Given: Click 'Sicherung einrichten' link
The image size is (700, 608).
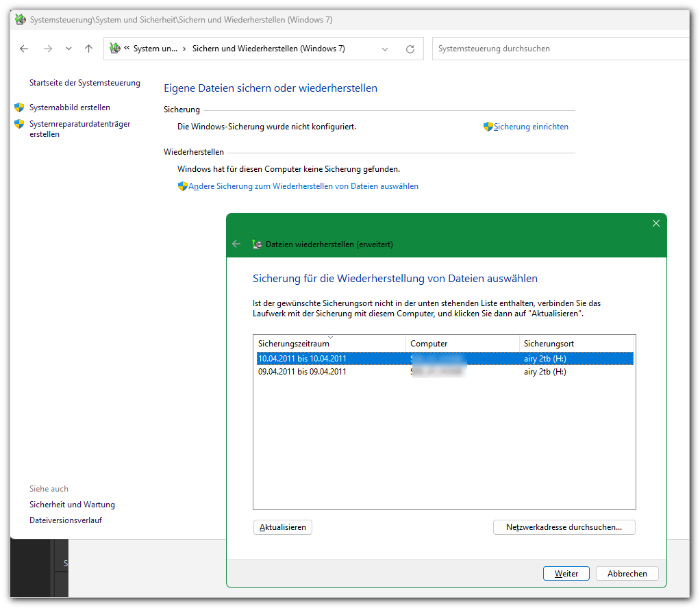Looking at the screenshot, I should pyautogui.click(x=531, y=127).
